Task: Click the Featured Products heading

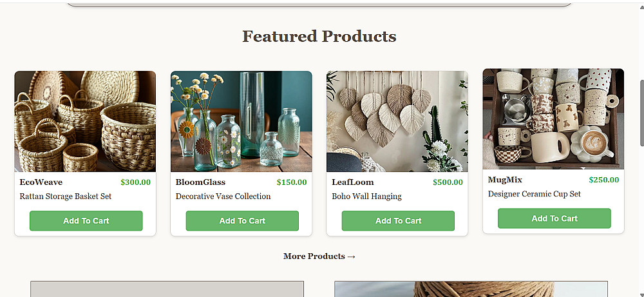Action: pos(319,36)
